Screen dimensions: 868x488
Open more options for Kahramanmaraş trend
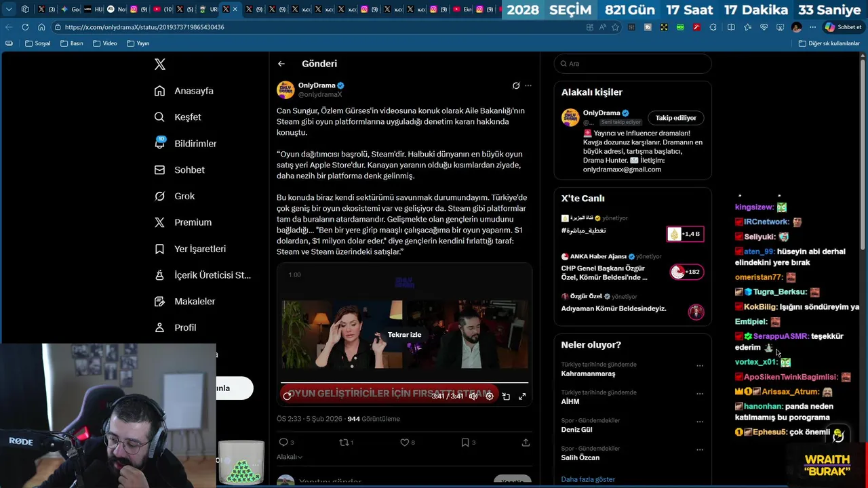[699, 365]
